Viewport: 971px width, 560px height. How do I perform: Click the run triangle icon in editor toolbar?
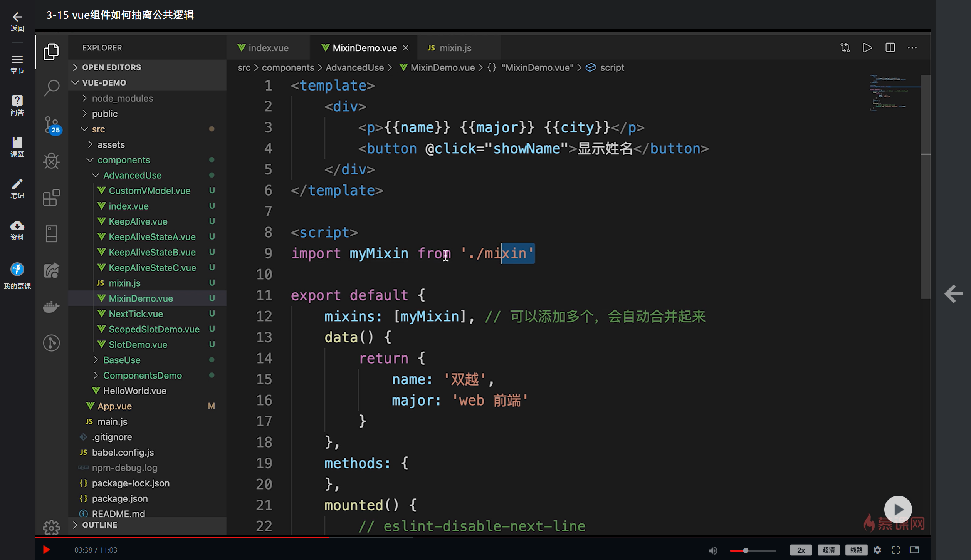click(867, 48)
